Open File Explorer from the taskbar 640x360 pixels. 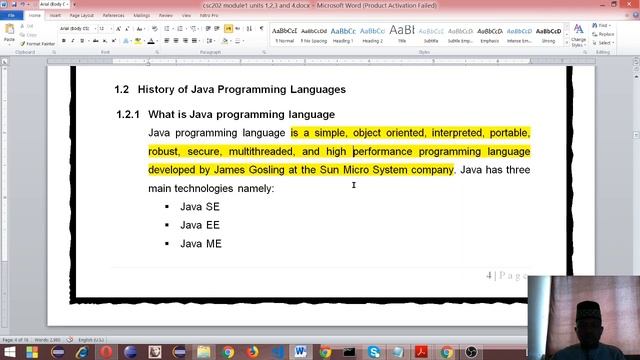click(x=203, y=351)
